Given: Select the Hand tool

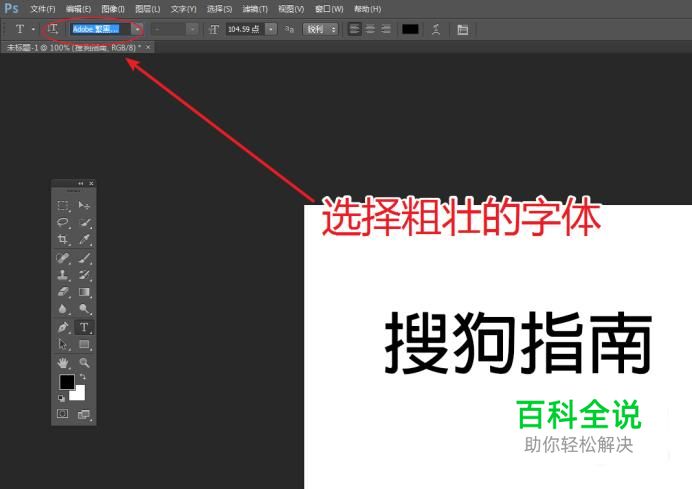Looking at the screenshot, I should [63, 363].
